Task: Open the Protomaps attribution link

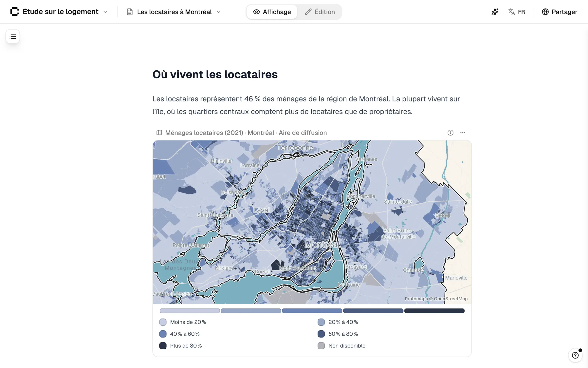Action: click(x=416, y=299)
